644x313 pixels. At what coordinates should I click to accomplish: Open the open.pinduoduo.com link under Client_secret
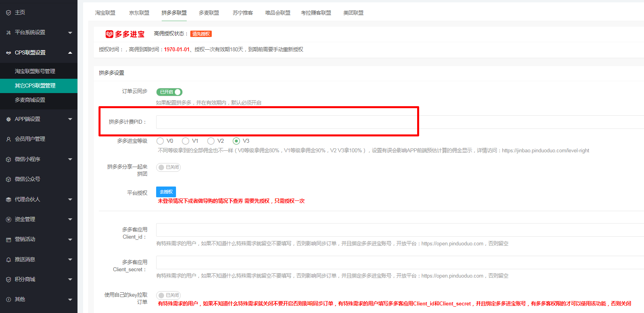453,276
